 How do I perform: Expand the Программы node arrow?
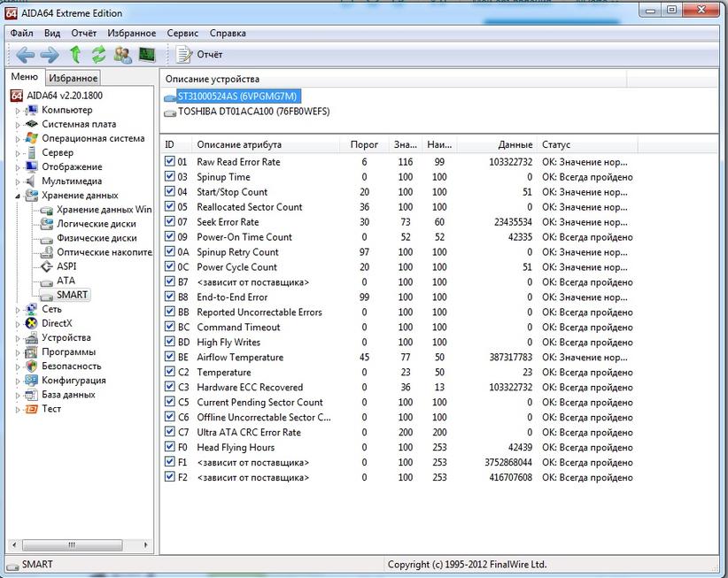[18, 352]
